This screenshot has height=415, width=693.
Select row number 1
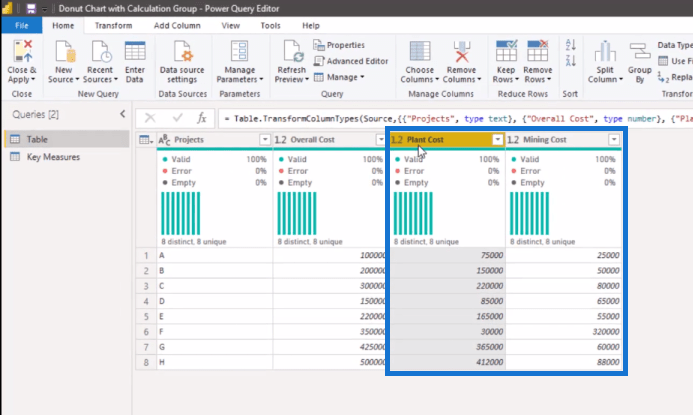[x=146, y=255]
